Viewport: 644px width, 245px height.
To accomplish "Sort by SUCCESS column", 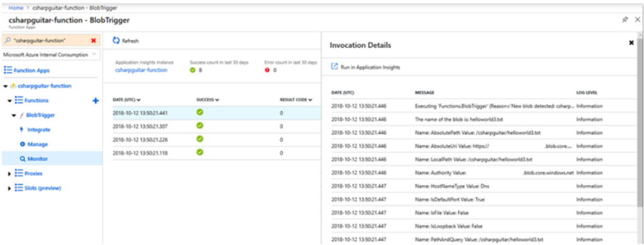I will [x=208, y=100].
